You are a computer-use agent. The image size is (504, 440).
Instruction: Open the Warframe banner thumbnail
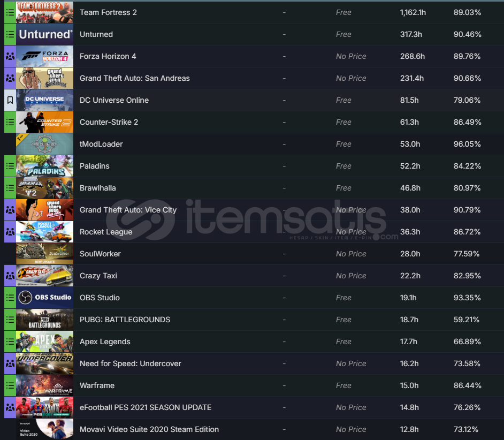(x=45, y=385)
